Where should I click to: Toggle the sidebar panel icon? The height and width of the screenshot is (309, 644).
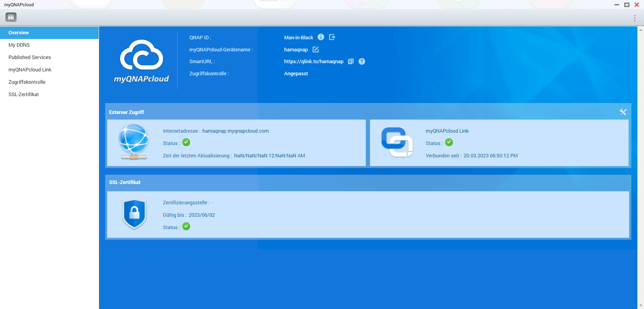11,17
